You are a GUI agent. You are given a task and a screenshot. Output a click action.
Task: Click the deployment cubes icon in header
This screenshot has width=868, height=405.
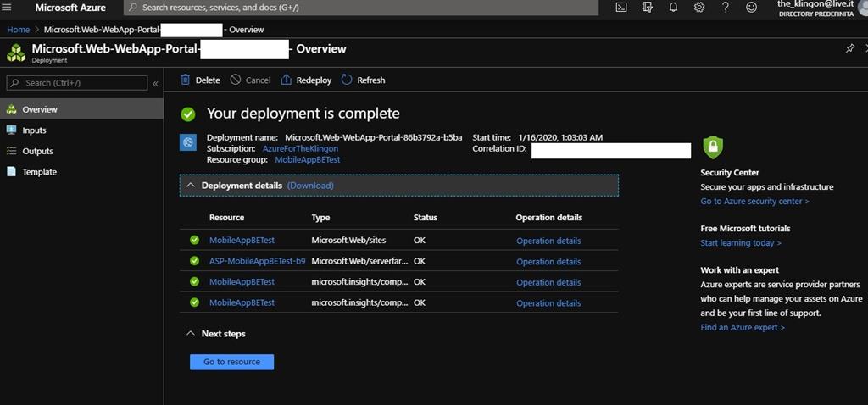pos(15,53)
